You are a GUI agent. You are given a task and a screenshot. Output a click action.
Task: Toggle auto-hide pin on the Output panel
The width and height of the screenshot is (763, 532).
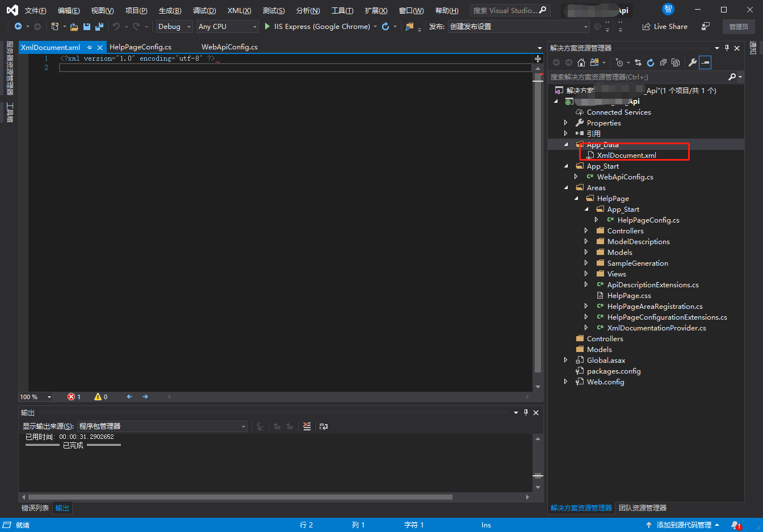[526, 413]
